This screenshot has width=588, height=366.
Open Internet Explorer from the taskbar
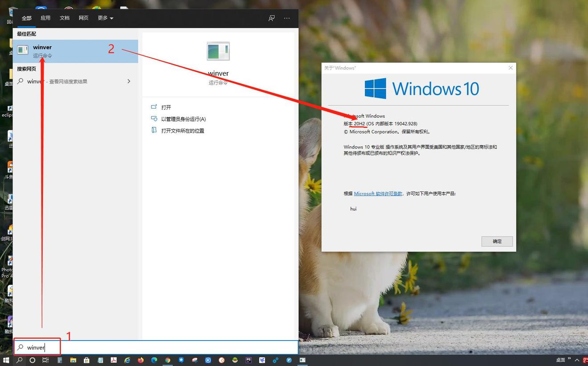(x=127, y=360)
